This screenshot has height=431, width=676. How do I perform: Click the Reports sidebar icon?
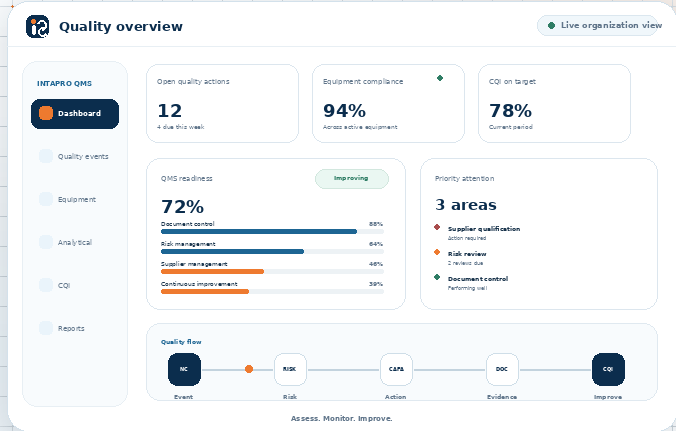[x=46, y=328]
